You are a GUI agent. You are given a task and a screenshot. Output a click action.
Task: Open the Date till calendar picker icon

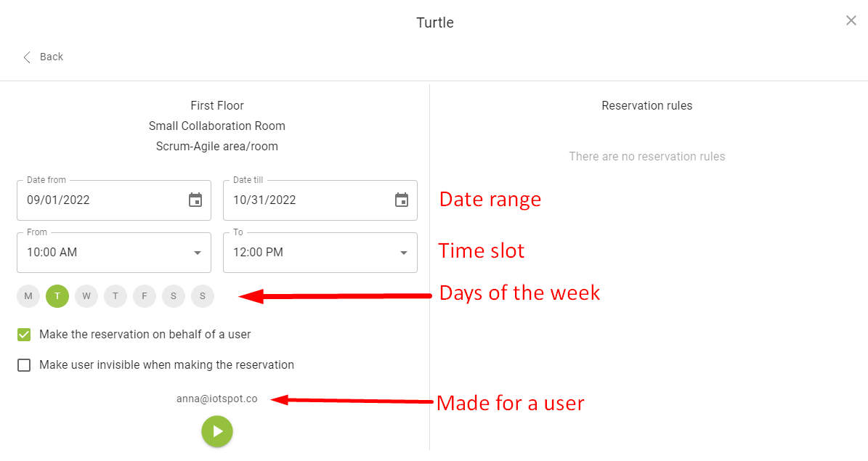(402, 200)
